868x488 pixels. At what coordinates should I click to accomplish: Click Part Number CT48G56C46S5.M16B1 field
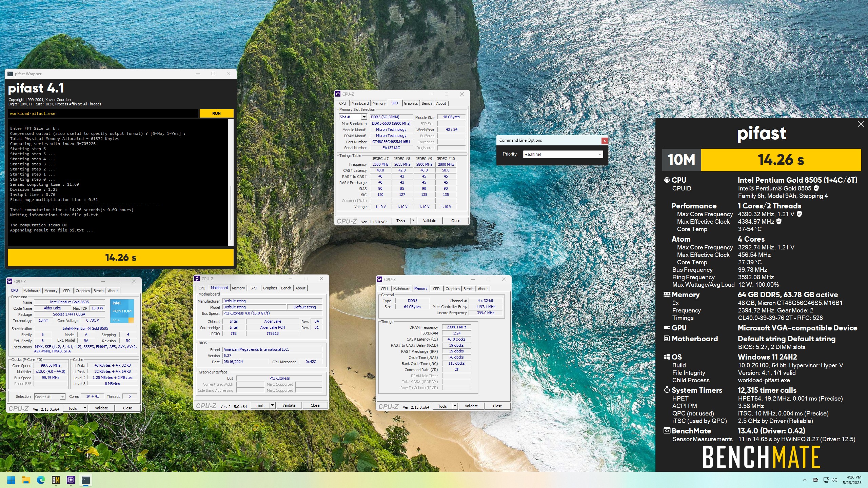click(x=391, y=142)
